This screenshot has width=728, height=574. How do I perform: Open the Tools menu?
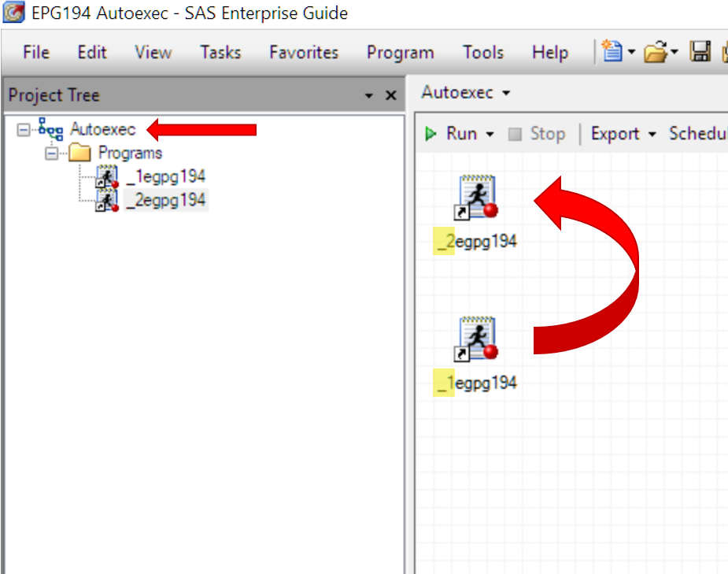coord(483,52)
